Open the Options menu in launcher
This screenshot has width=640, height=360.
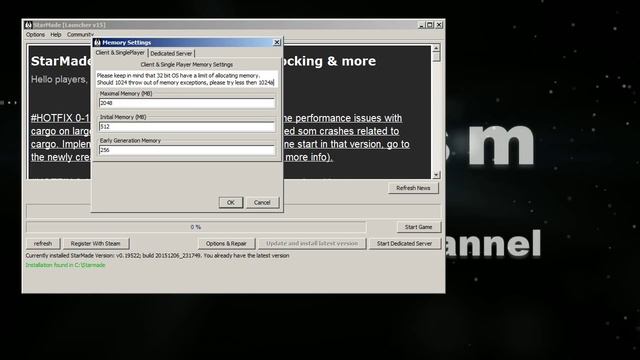tap(36, 35)
